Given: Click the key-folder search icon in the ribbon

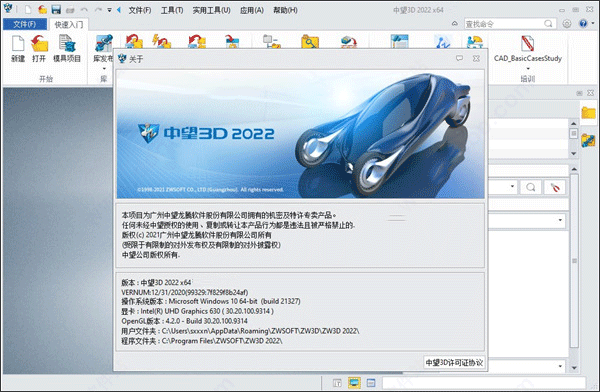Looking at the screenshot, I should (310, 42).
